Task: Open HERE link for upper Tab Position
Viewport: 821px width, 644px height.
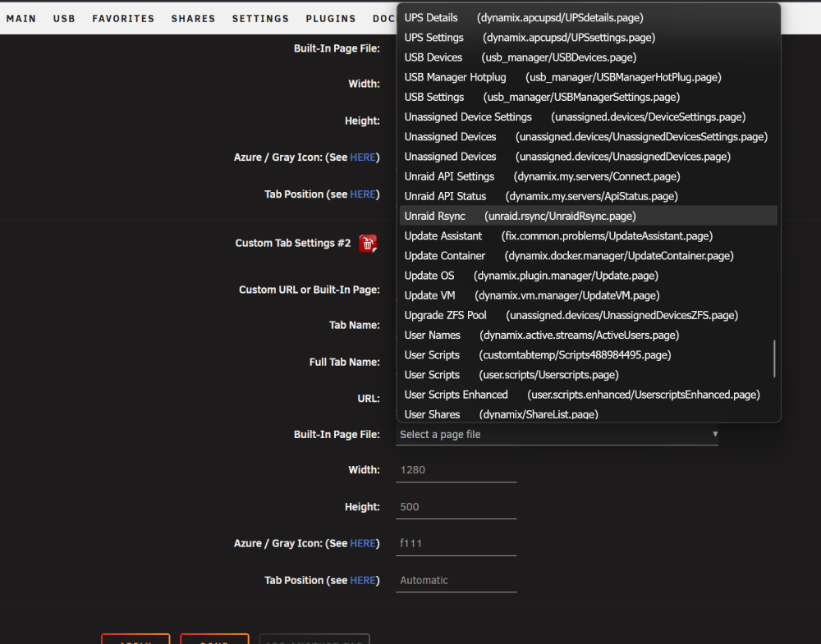Action: [362, 194]
